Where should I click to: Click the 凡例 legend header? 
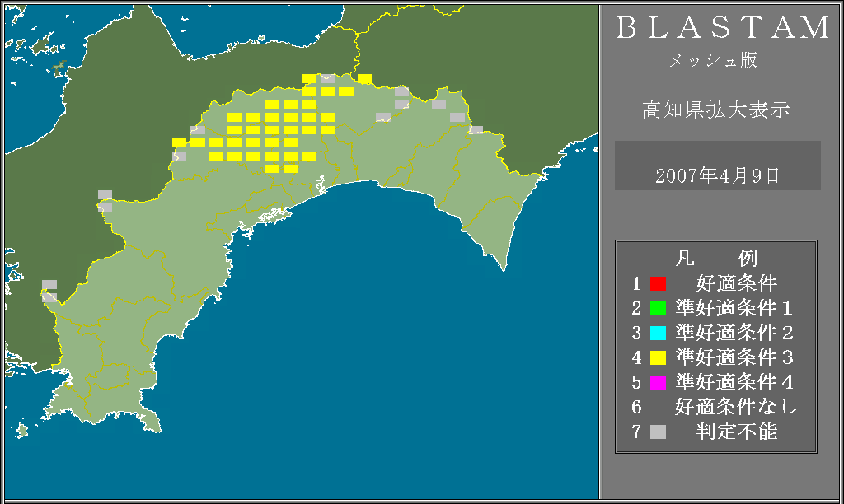point(715,259)
